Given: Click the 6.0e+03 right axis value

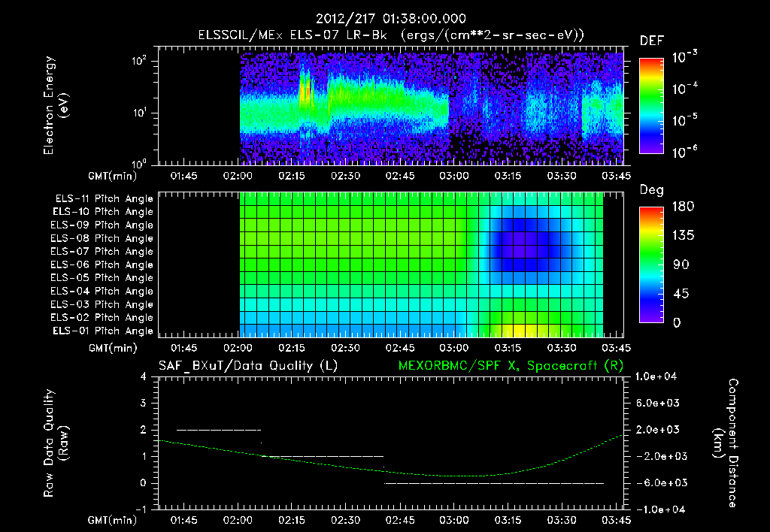Looking at the screenshot, I should pos(658,404).
